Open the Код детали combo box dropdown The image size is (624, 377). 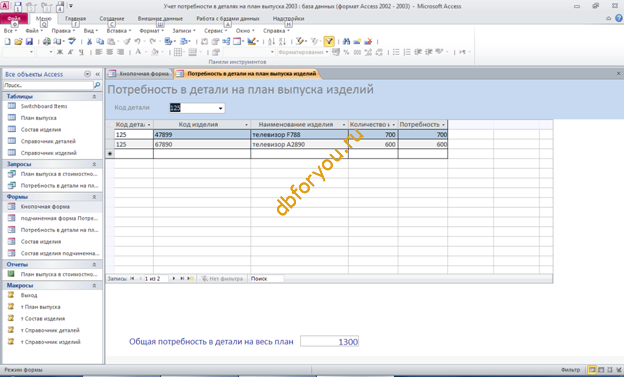coord(220,108)
